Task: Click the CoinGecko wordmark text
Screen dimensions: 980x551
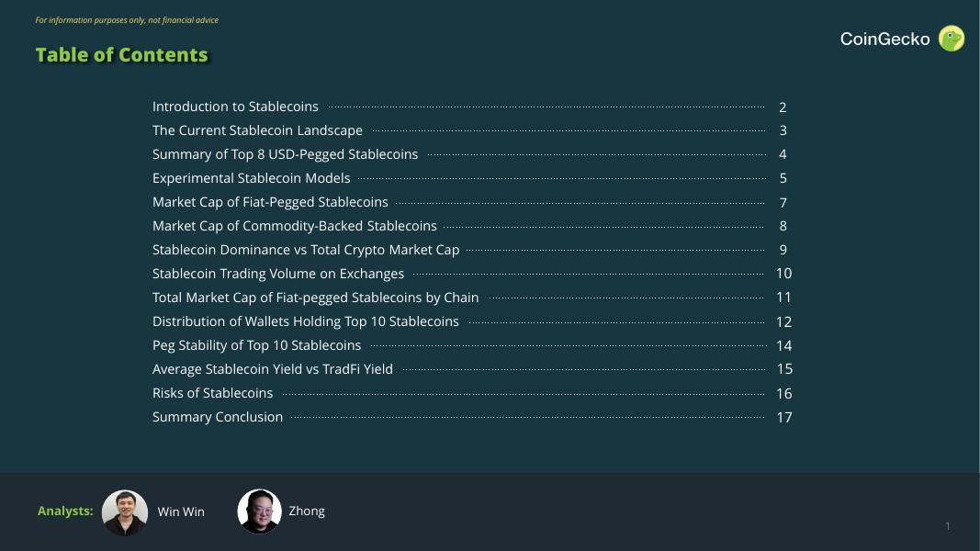Action: (x=884, y=39)
